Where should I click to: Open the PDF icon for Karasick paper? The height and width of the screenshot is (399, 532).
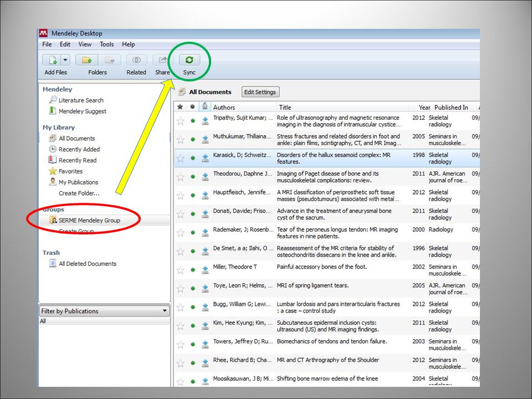pyautogui.click(x=205, y=158)
